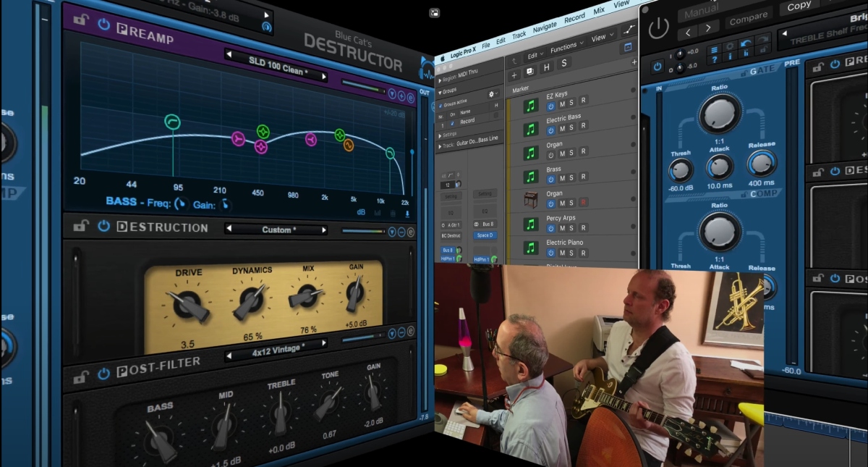The height and width of the screenshot is (467, 868).
Task: Click the BASS Freq mini knob
Action: (180, 205)
